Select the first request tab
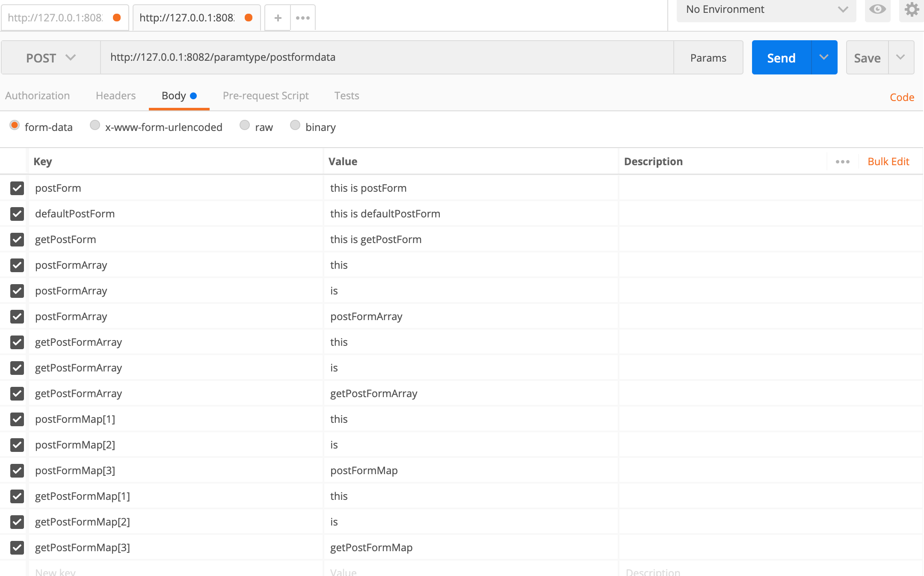The height and width of the screenshot is (576, 924). tap(65, 18)
